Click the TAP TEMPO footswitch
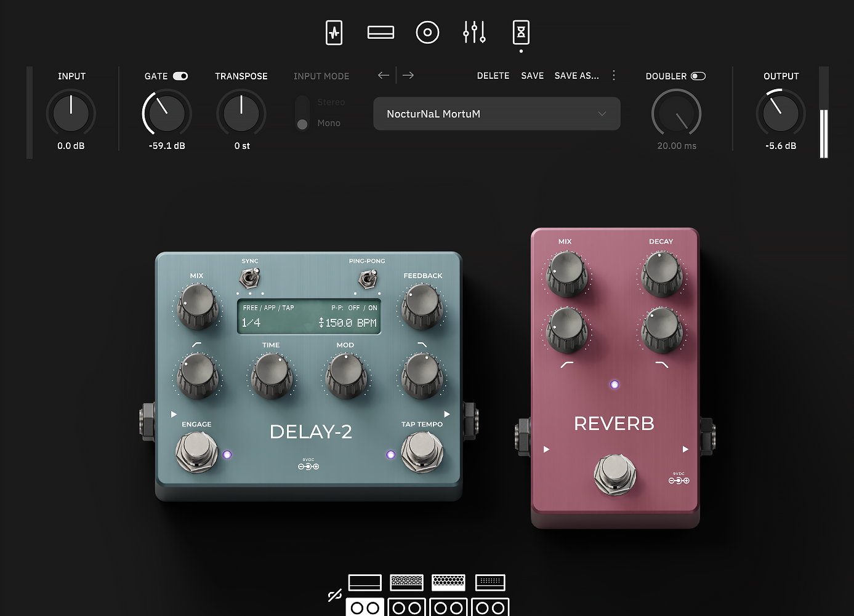The height and width of the screenshot is (616, 854). coord(422,453)
